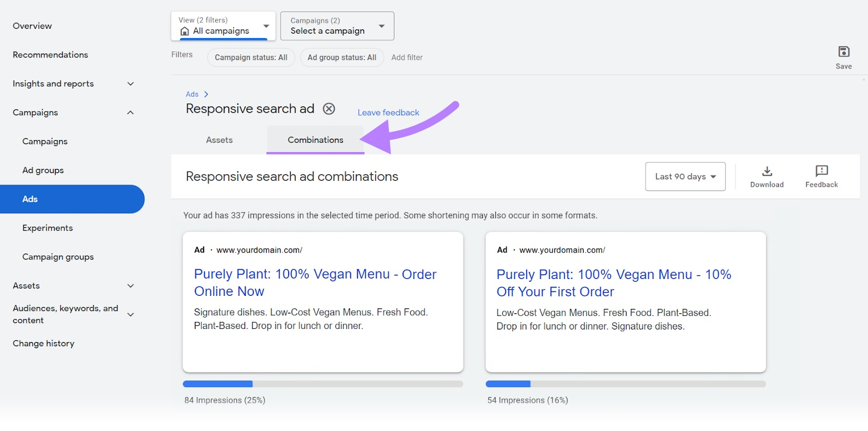This screenshot has width=868, height=431.
Task: Select Change history in the sidebar
Action: point(43,343)
